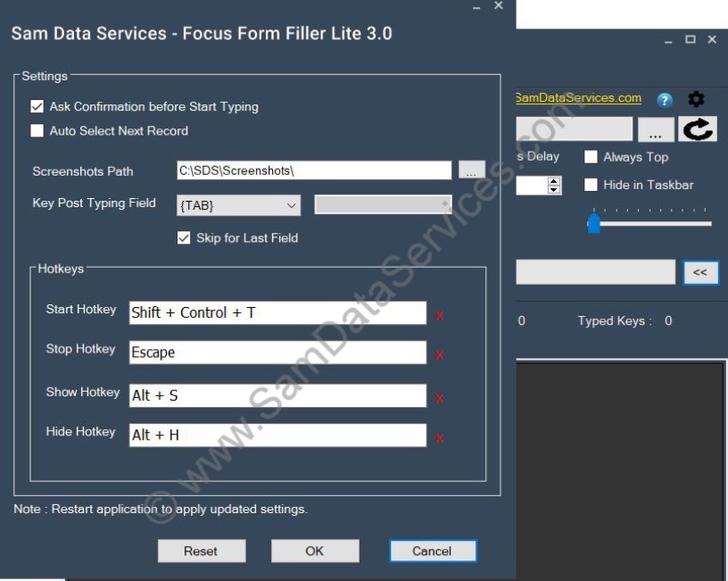Cancel the settings dialog
This screenshot has width=728, height=581.
pyautogui.click(x=433, y=551)
